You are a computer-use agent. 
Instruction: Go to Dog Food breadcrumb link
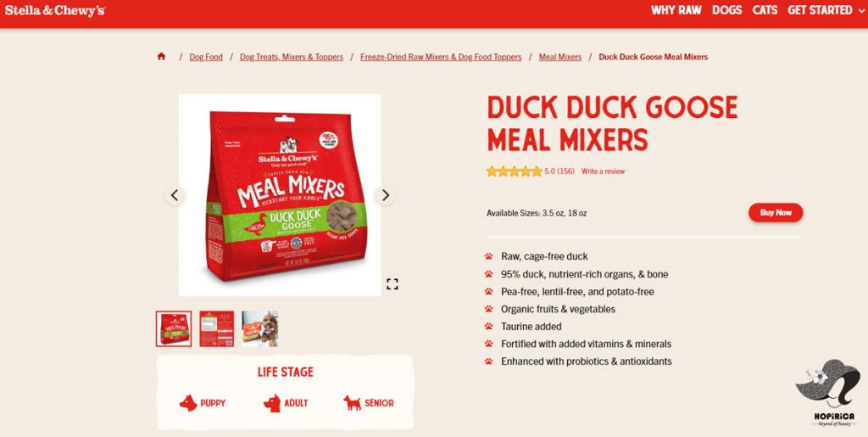point(206,57)
